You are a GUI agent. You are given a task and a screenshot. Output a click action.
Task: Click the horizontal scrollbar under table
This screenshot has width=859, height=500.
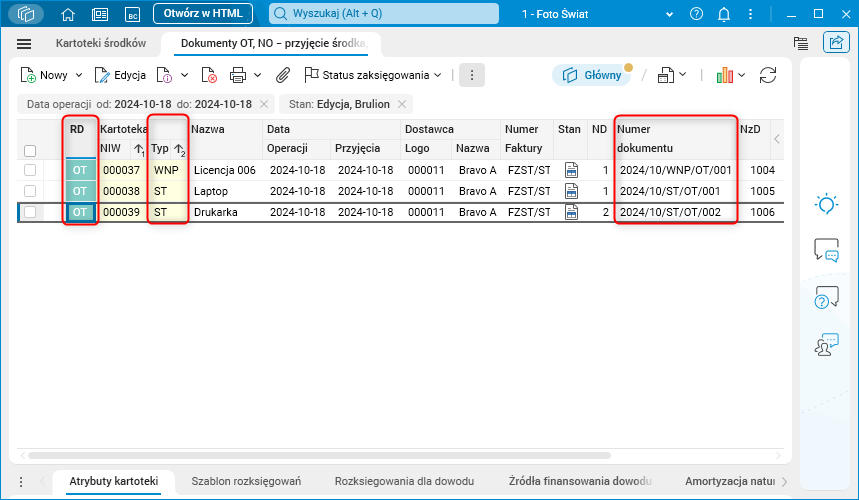coord(319,456)
